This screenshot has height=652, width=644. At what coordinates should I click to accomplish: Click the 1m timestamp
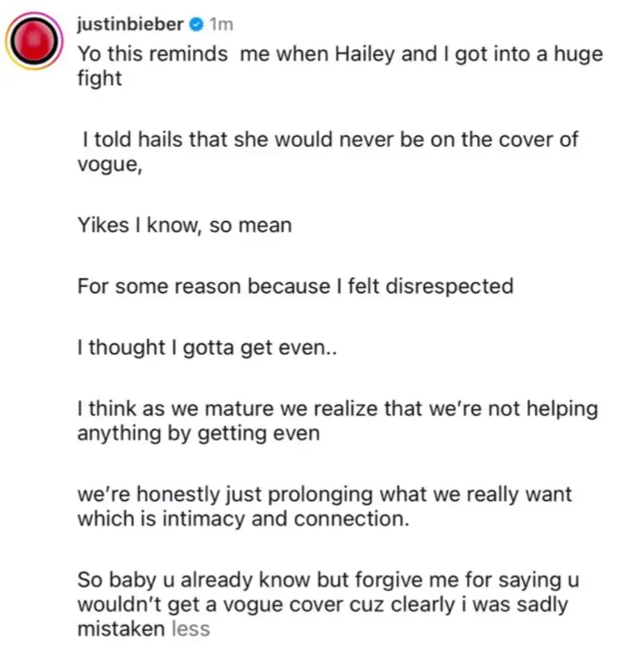coord(221,24)
